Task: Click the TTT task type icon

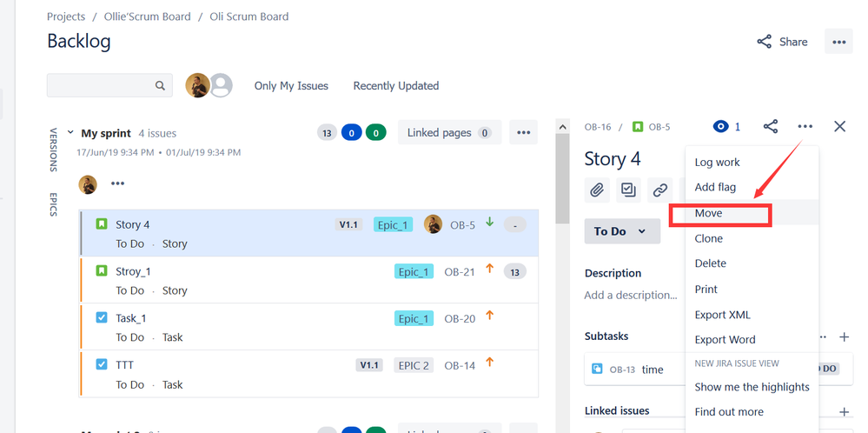Action: pos(102,364)
